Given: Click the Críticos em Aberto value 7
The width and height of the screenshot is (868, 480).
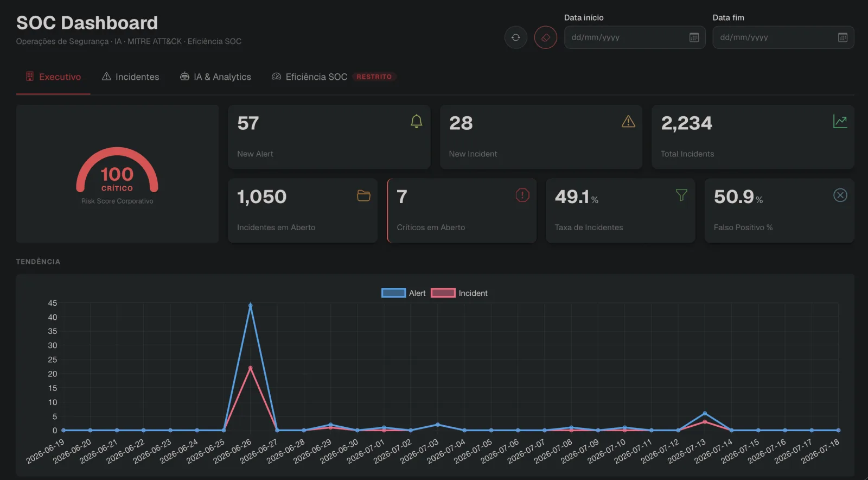Looking at the screenshot, I should (x=402, y=197).
